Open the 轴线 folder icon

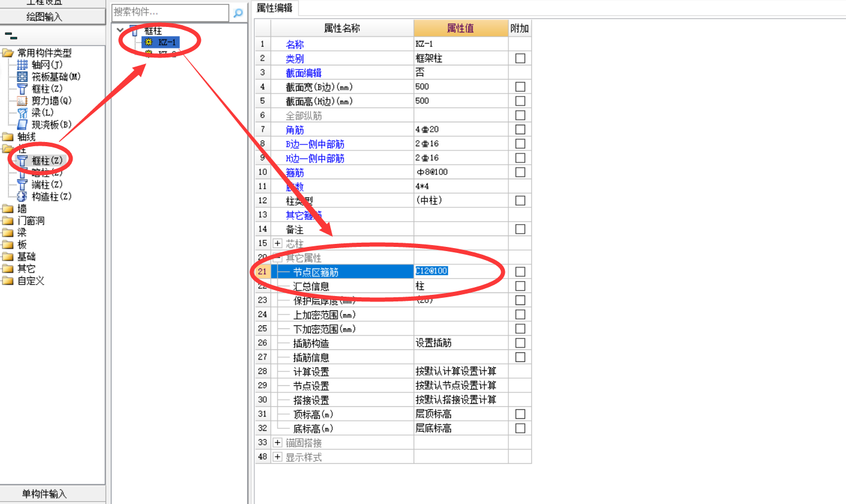pyautogui.click(x=8, y=137)
